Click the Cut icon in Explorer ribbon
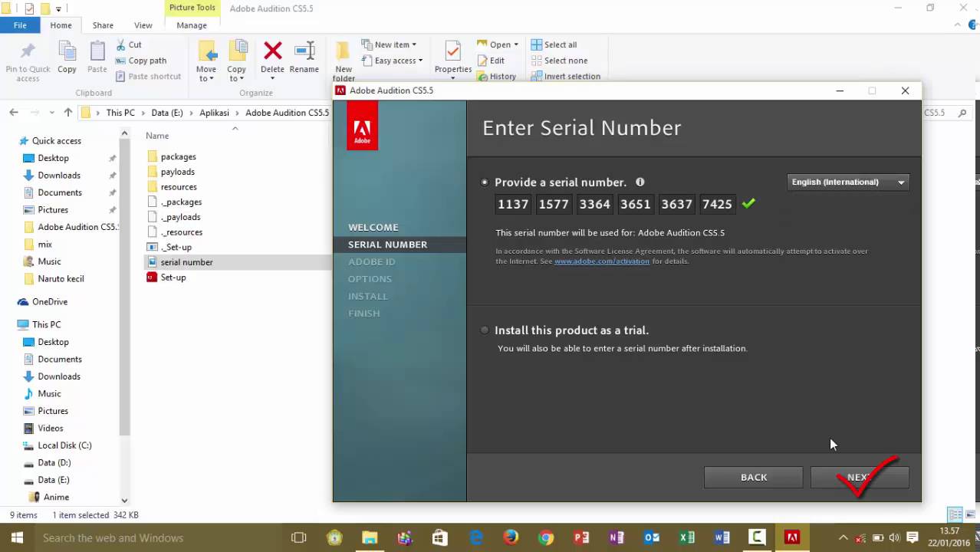980x552 pixels. 120,44
